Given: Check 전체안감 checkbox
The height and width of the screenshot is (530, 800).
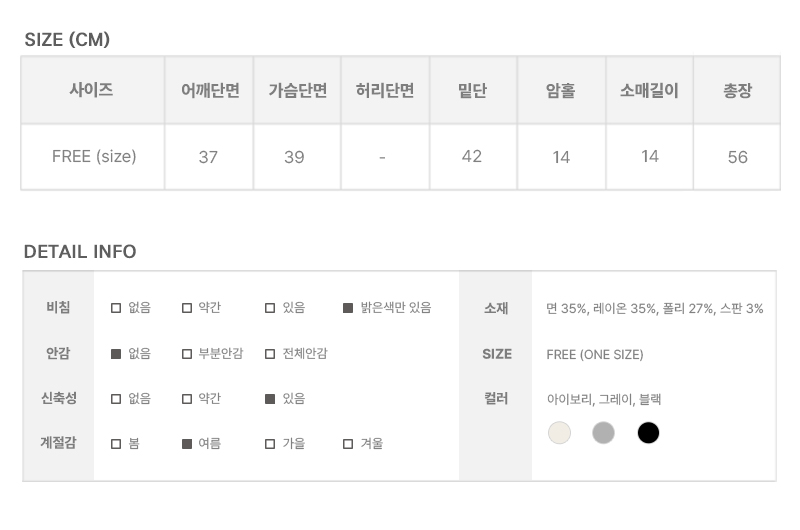Looking at the screenshot, I should pos(270,354).
